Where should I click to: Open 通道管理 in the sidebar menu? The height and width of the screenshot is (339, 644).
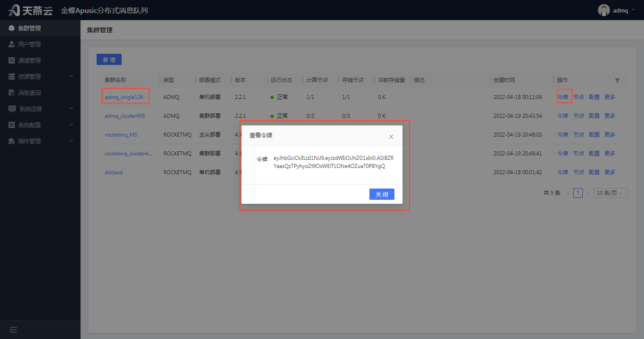point(40,60)
